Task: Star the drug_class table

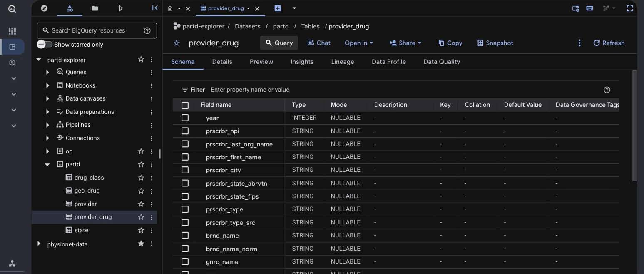Action: click(141, 178)
